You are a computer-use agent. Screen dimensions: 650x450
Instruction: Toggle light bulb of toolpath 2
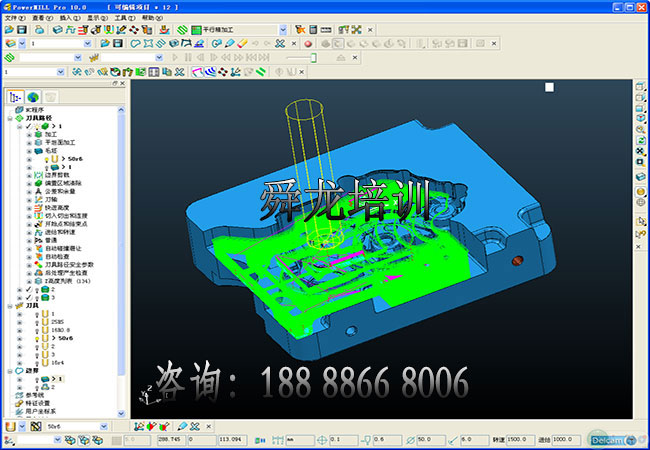pos(36,290)
